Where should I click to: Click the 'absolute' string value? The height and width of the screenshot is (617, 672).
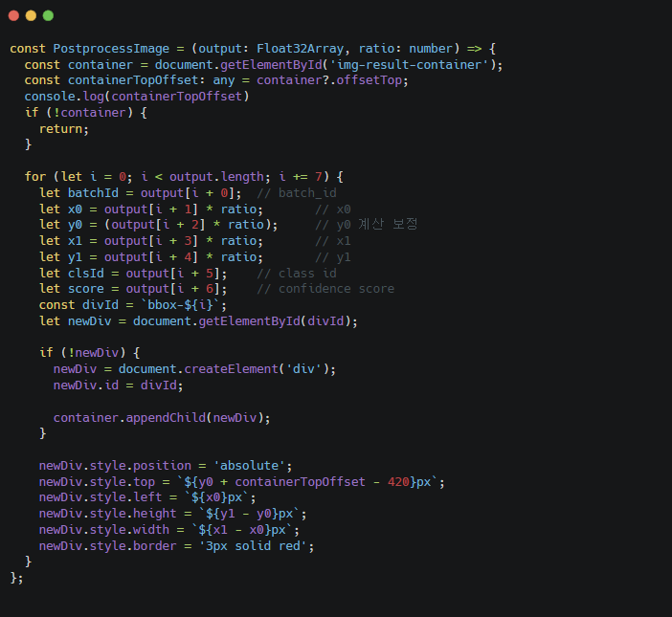pyautogui.click(x=250, y=466)
